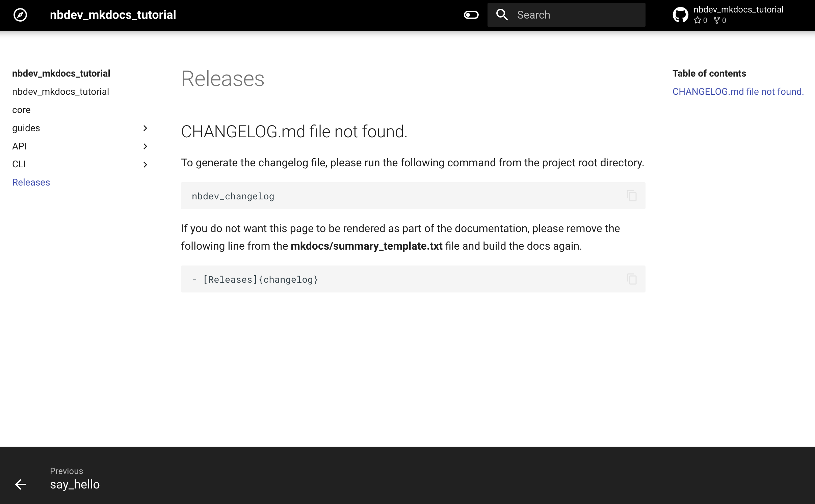Click the compass logo icon in header
815x504 pixels.
pos(20,15)
